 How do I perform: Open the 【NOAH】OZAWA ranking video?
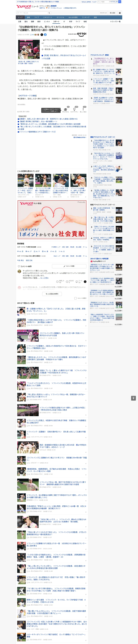pos(119,248)
